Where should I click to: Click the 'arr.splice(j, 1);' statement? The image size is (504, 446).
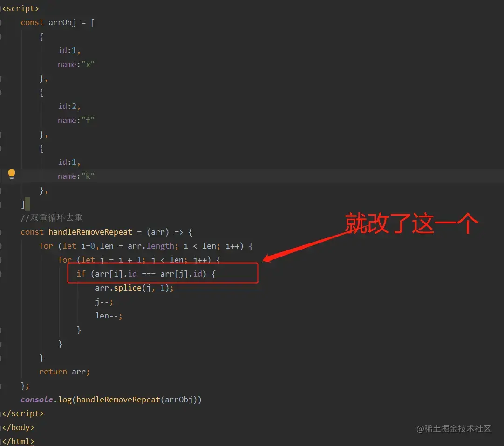point(134,288)
